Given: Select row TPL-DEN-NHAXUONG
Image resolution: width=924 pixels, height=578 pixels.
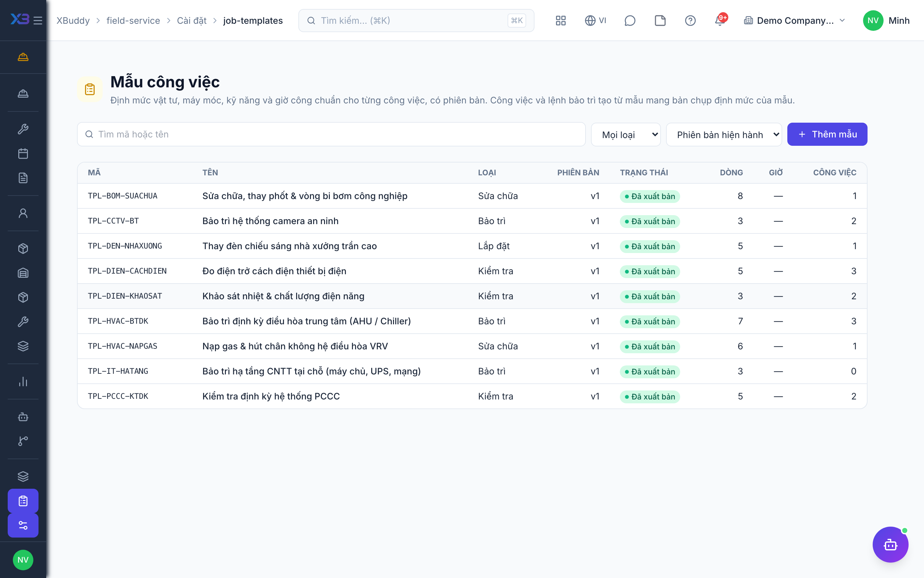Looking at the screenshot, I should click(472, 246).
